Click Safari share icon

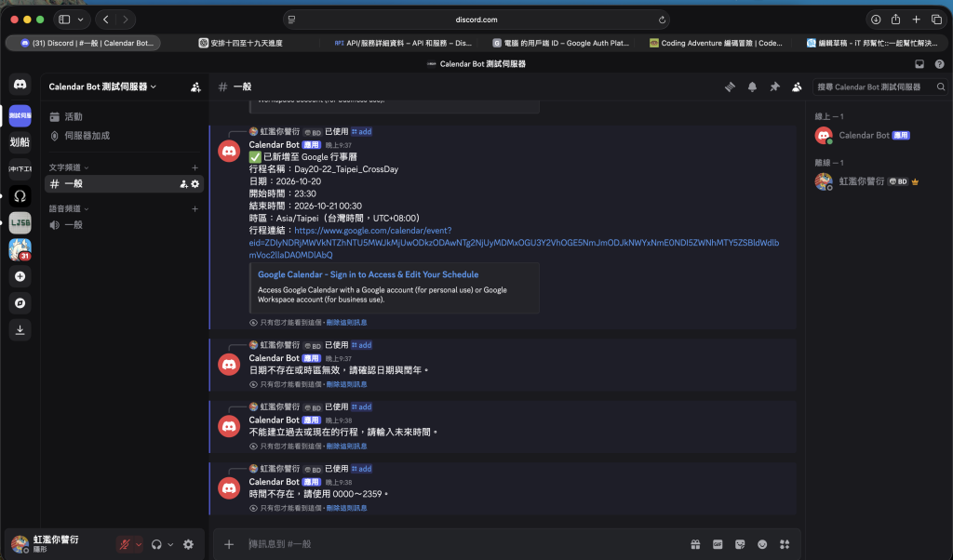[x=896, y=20]
